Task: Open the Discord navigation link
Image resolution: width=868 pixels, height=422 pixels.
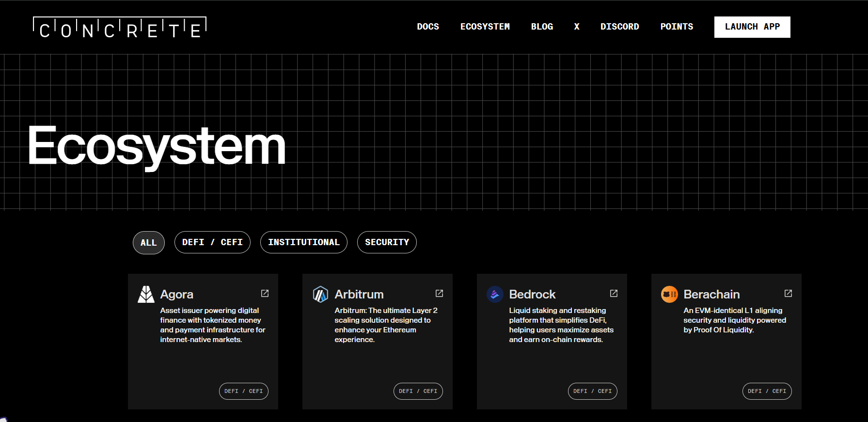Action: 619,27
